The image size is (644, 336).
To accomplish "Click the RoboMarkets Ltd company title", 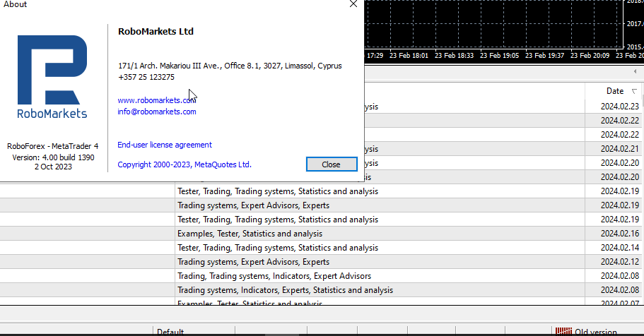I will [x=156, y=32].
